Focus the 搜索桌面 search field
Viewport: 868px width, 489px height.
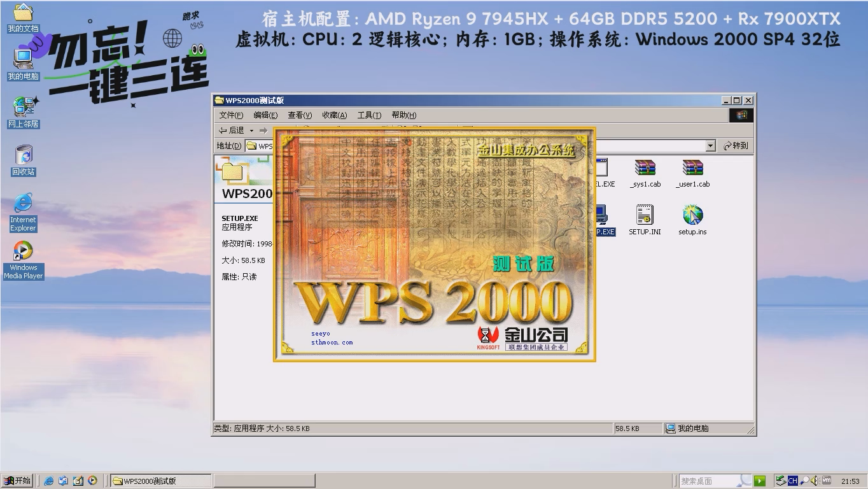[x=715, y=481]
